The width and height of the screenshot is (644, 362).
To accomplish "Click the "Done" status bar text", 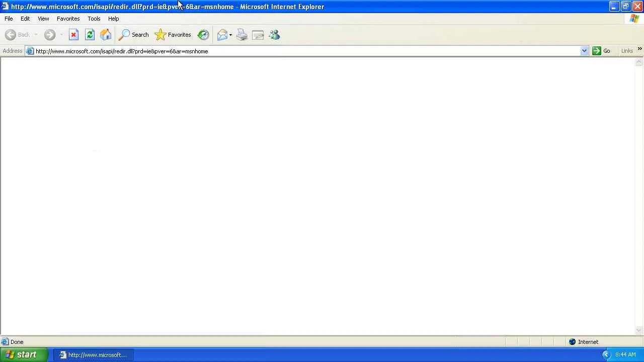I will [17, 342].
